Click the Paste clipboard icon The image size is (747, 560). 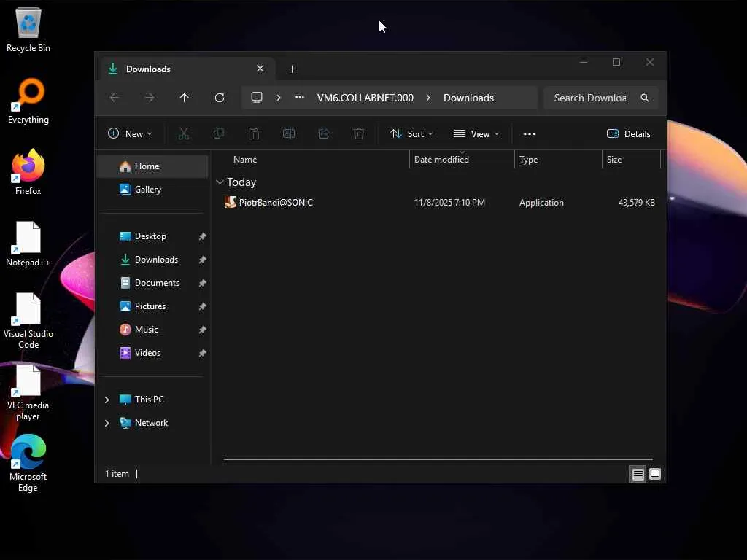[x=254, y=134]
